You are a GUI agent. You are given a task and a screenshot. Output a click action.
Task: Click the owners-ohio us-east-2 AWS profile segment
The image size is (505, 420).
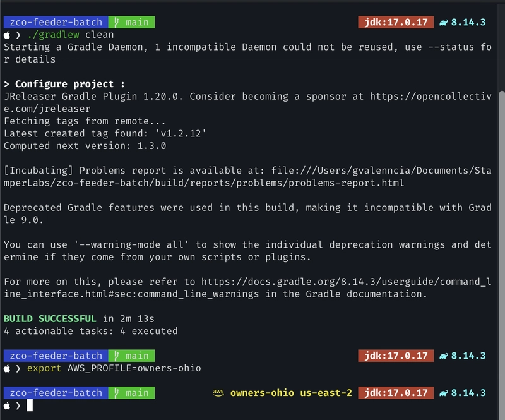291,393
